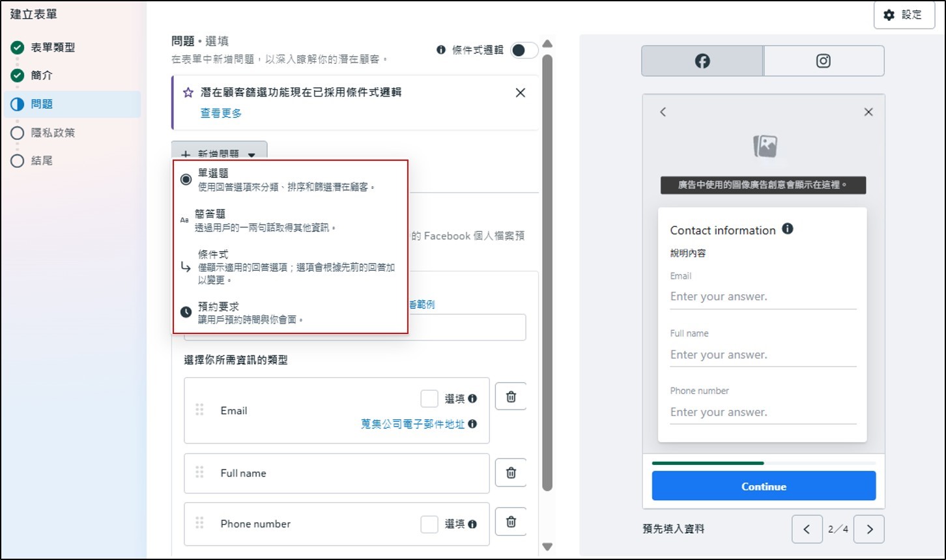Switch preview to the Instagram tab
The width and height of the screenshot is (946, 560).
(824, 61)
